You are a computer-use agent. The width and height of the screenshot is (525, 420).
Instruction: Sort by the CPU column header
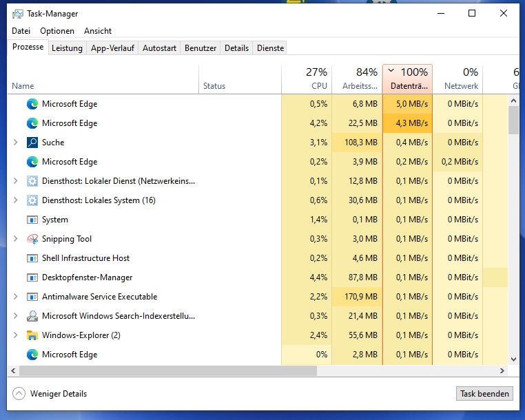point(307,79)
